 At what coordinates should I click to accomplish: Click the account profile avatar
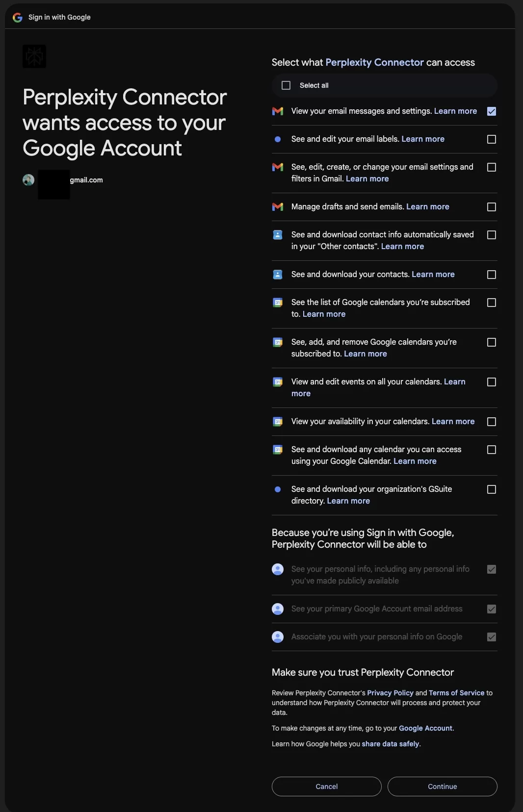point(28,180)
